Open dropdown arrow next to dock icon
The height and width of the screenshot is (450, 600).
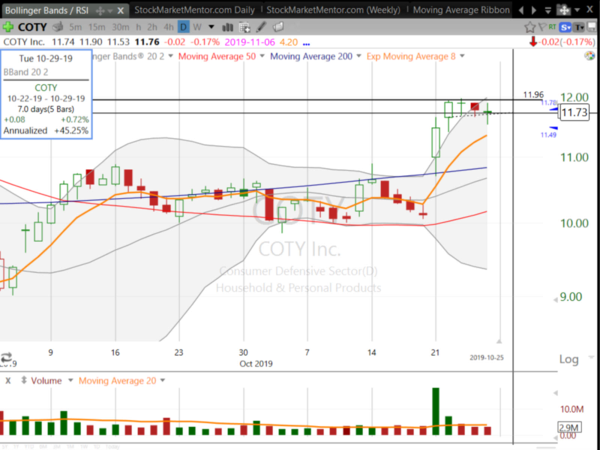[x=577, y=11]
